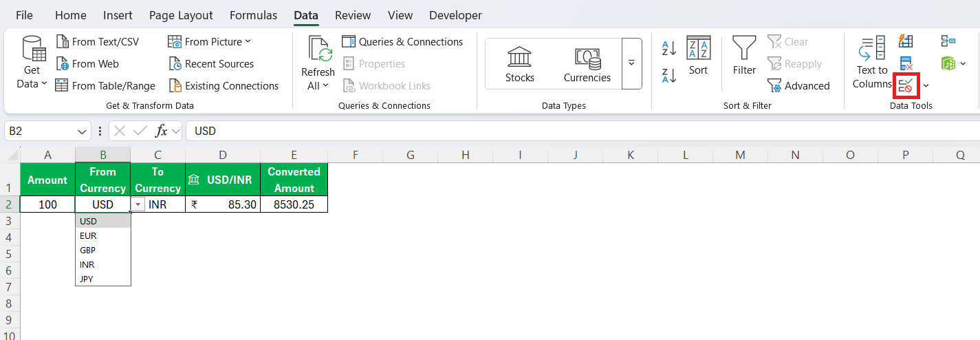Click the greyed Properties button
The width and height of the screenshot is (980, 340).
tap(373, 64)
